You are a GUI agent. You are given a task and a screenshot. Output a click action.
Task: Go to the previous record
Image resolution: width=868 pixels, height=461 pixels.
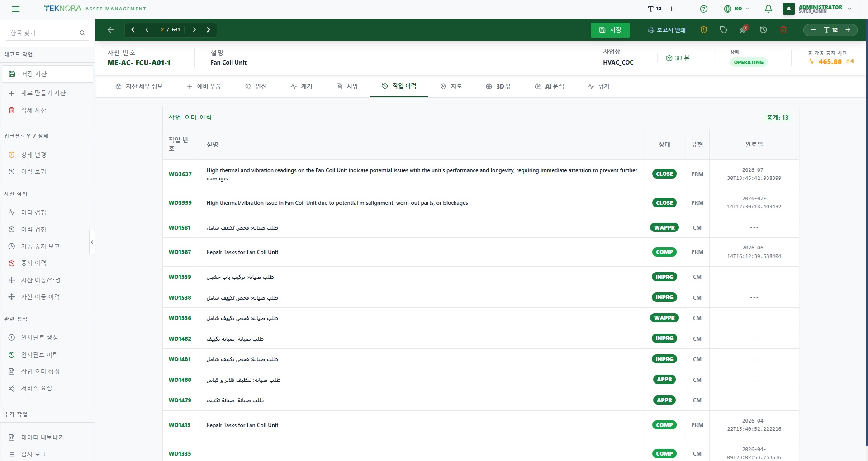click(x=147, y=30)
